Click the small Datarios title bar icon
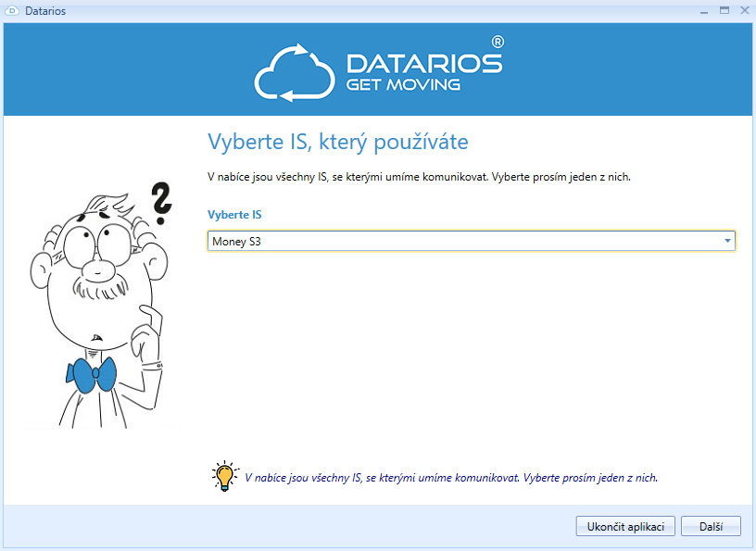Screen dimensions: 756x551 tap(12, 11)
